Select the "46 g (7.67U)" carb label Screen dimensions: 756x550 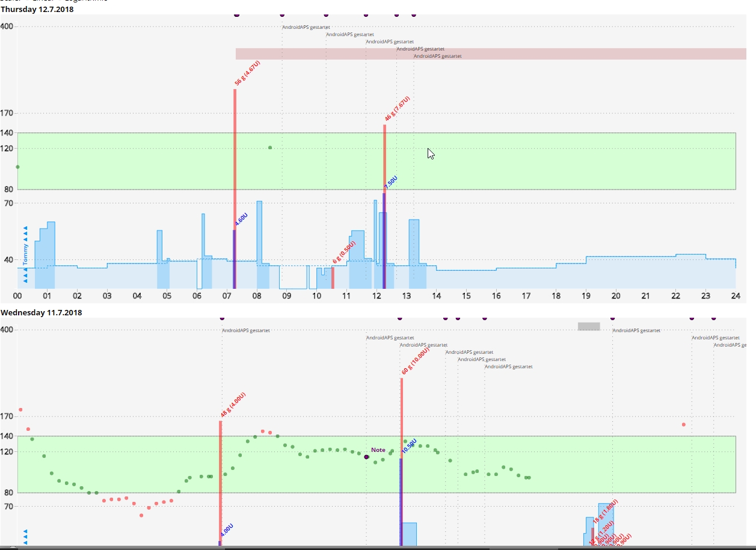tap(397, 109)
